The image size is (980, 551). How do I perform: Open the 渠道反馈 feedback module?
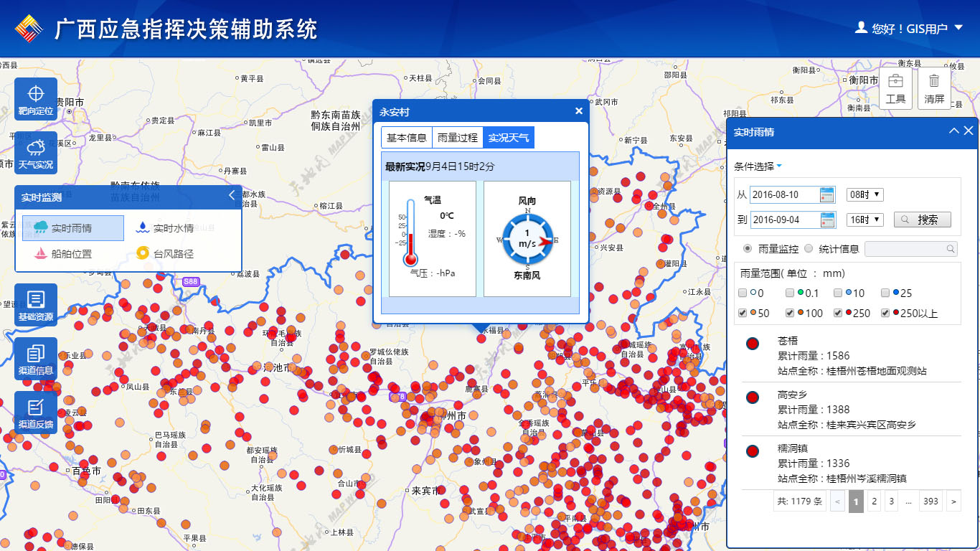36,413
